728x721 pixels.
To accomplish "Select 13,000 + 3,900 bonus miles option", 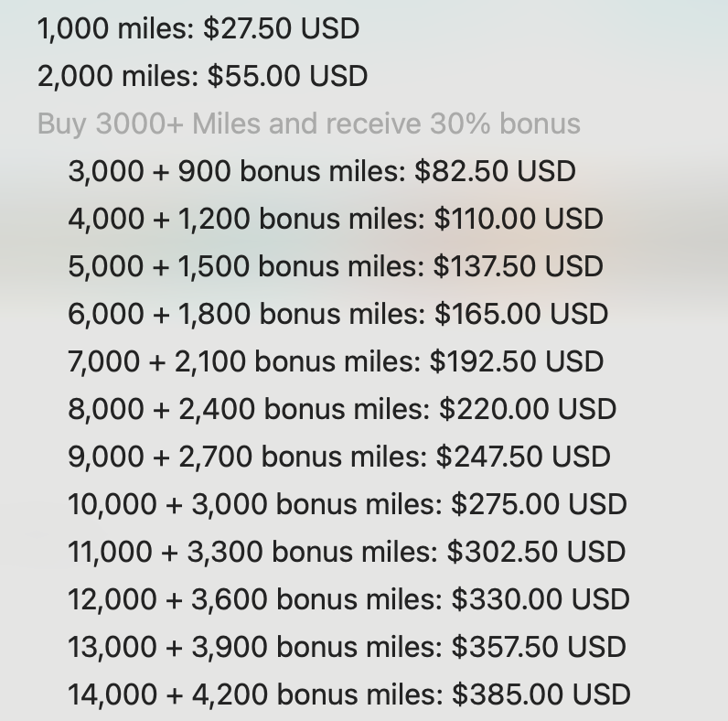I will pos(348,647).
